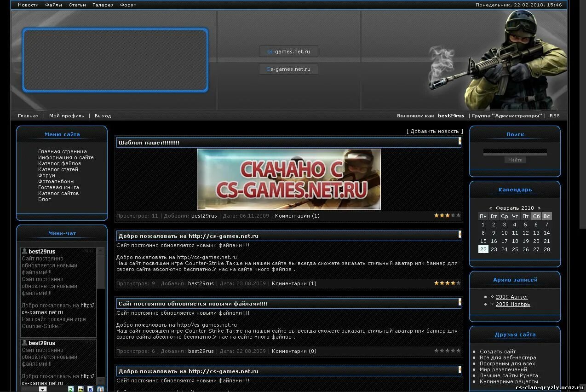Click the Выход logout link

point(103,116)
